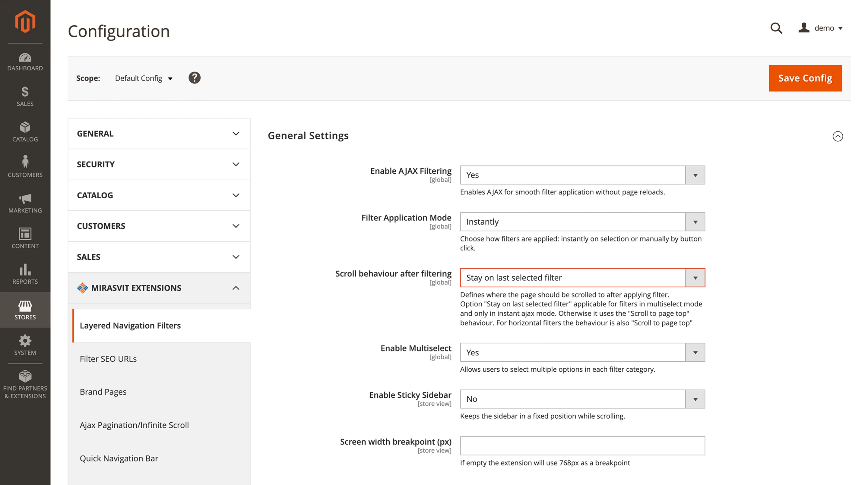Open the Filter Application Mode dropdown
Image resolution: width=868 pixels, height=485 pixels.
[582, 222]
